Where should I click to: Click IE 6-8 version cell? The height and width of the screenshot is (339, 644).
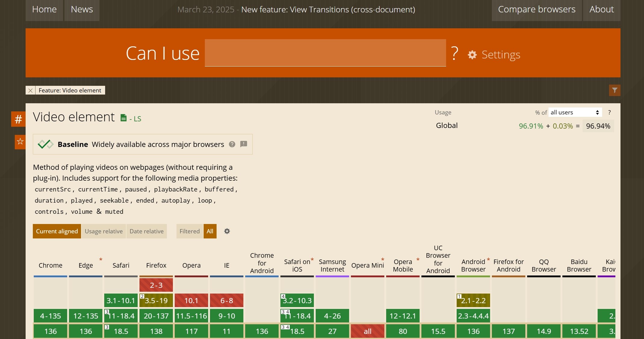pos(227,300)
